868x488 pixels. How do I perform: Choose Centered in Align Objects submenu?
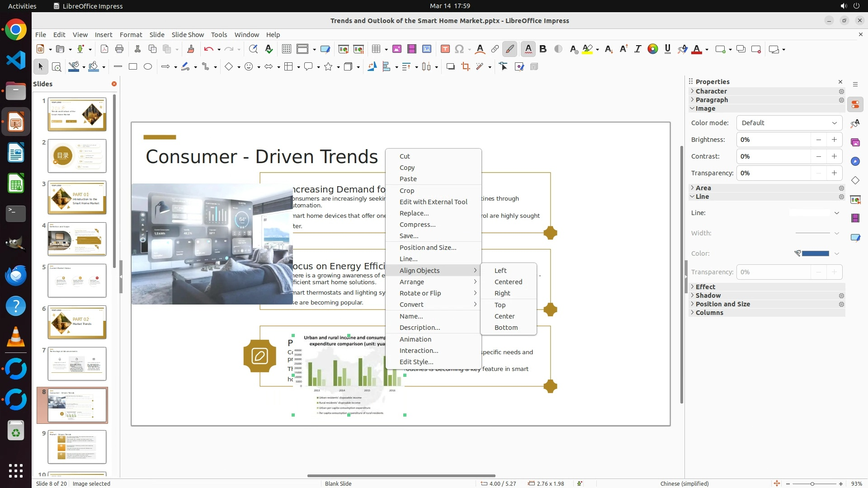(x=508, y=282)
